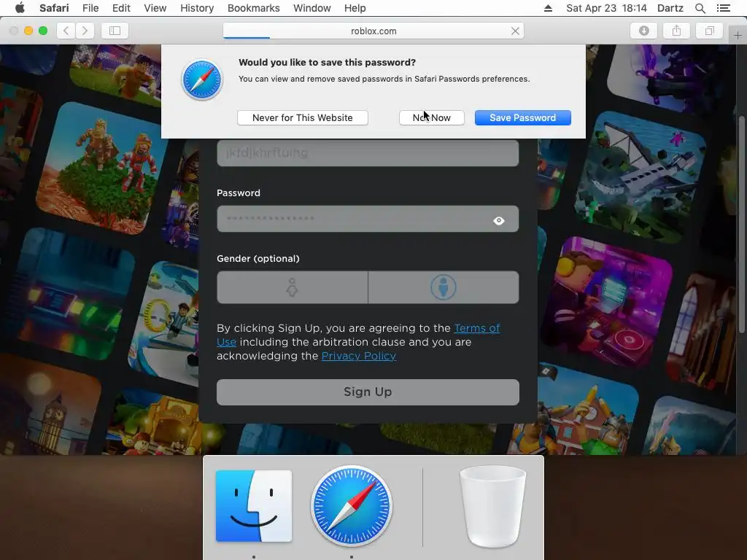
Task: Open the Bookmarks menu
Action: (253, 8)
